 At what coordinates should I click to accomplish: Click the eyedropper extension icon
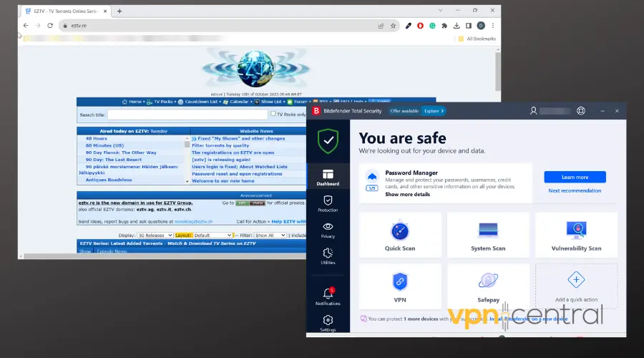409,26
